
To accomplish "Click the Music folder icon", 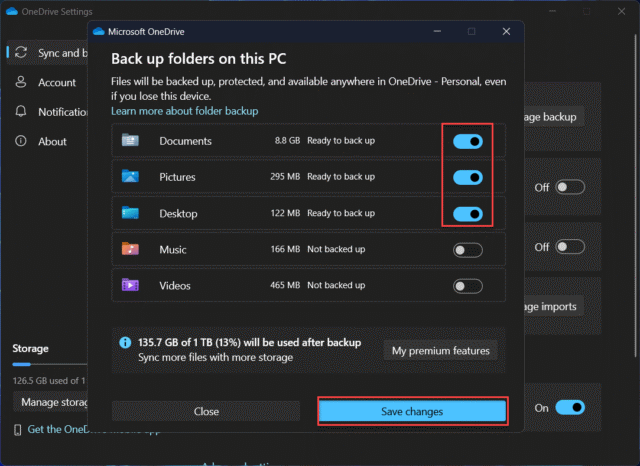I will pyautogui.click(x=130, y=249).
